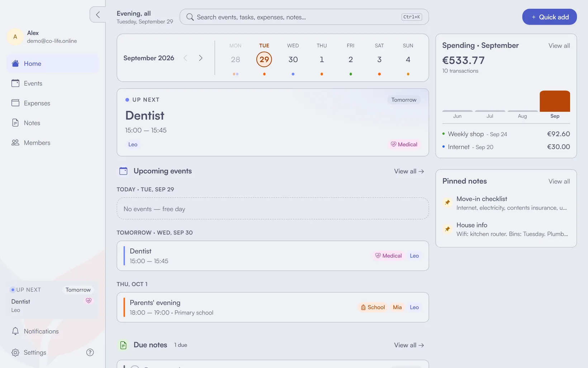The width and height of the screenshot is (588, 368).
Task: Go to next week with right chevron
Action: (x=201, y=58)
